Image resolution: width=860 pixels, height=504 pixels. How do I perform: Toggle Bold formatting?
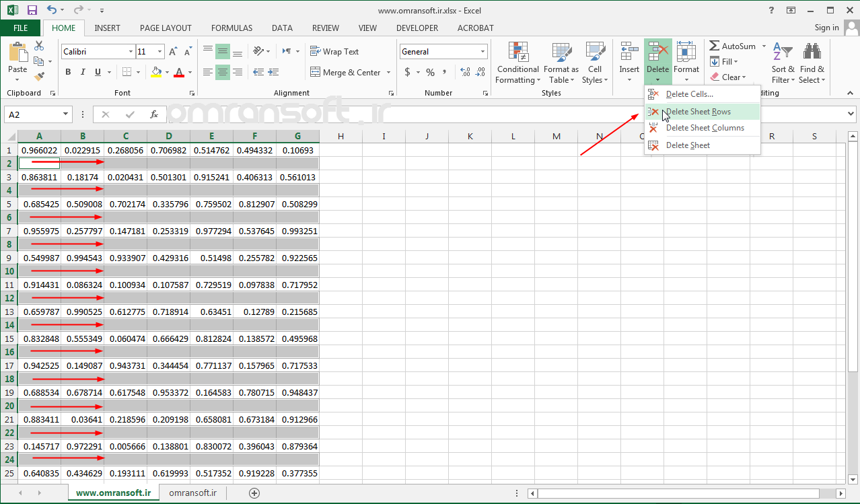(x=68, y=72)
